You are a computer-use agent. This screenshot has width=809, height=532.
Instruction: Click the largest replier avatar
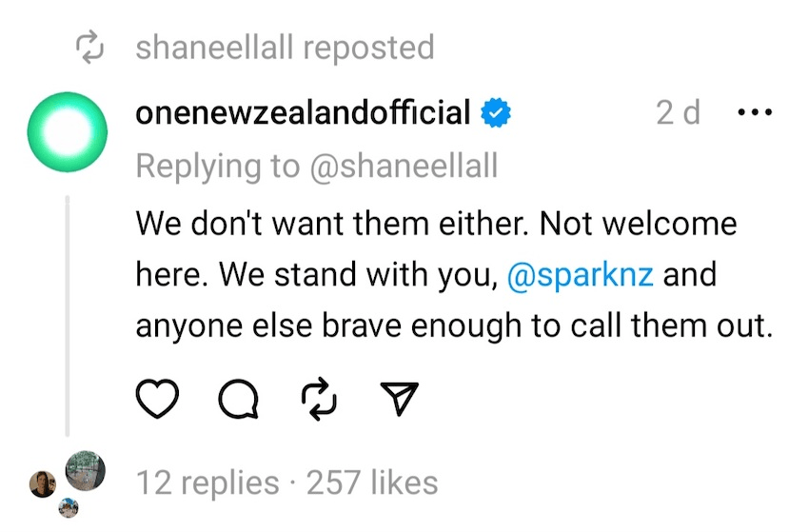(85, 469)
